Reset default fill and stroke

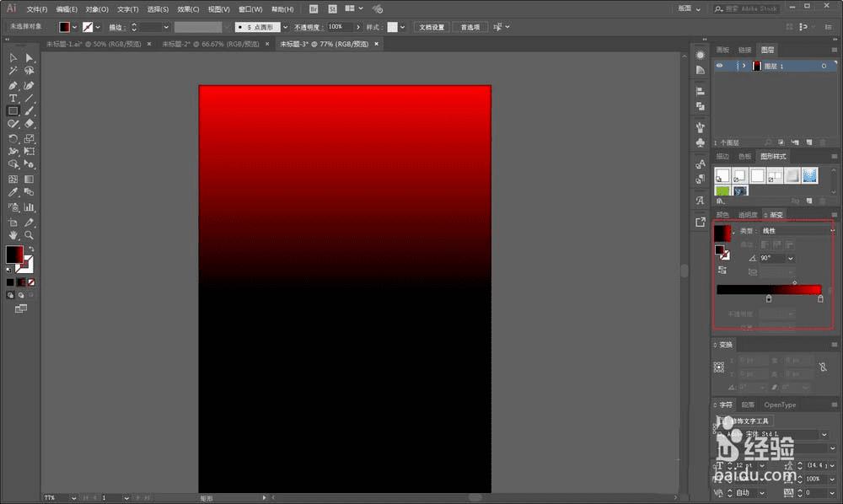click(8, 270)
